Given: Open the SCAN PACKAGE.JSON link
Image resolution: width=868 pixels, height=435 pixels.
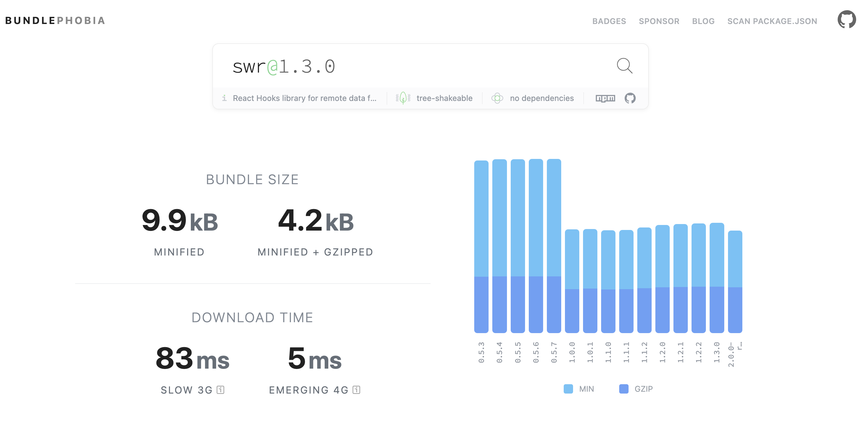Looking at the screenshot, I should 772,21.
